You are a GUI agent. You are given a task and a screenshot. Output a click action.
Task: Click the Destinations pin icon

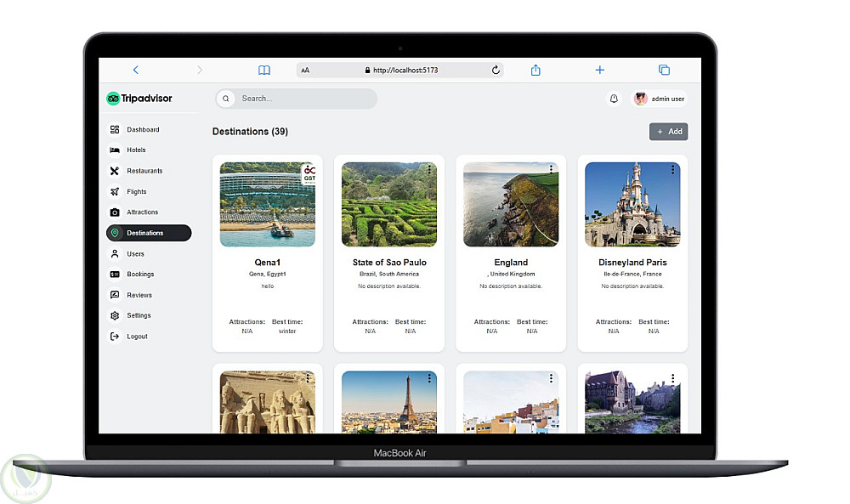tap(115, 233)
